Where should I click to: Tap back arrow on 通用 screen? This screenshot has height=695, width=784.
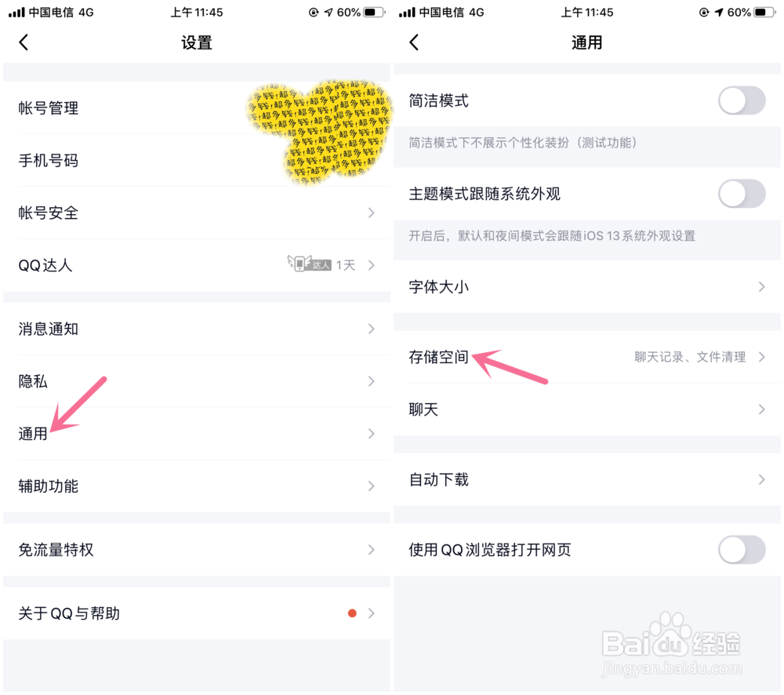click(413, 42)
